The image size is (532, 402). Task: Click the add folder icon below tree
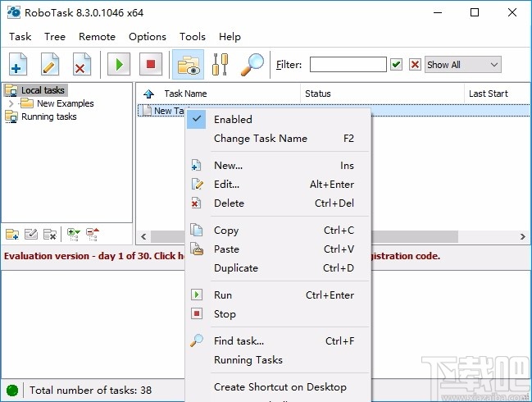pyautogui.click(x=12, y=235)
